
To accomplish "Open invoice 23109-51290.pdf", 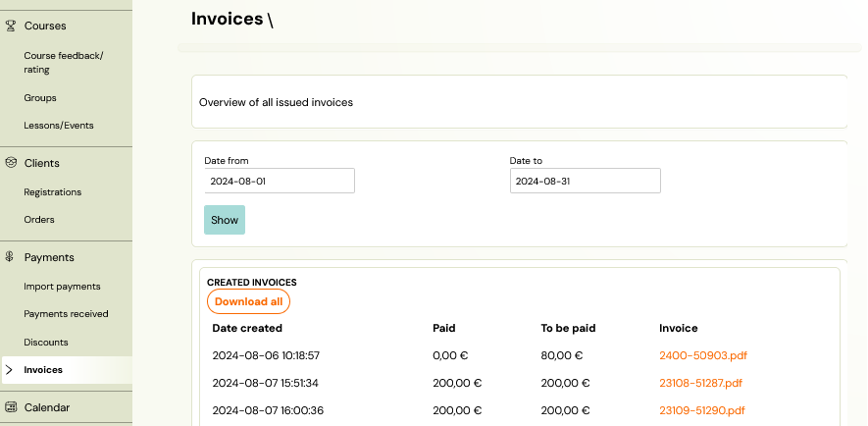I will click(x=702, y=410).
